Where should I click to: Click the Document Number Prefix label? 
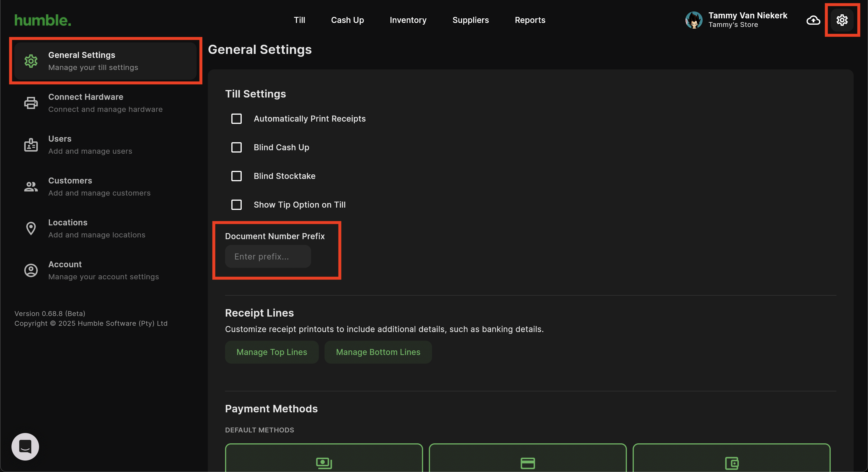[x=275, y=236]
